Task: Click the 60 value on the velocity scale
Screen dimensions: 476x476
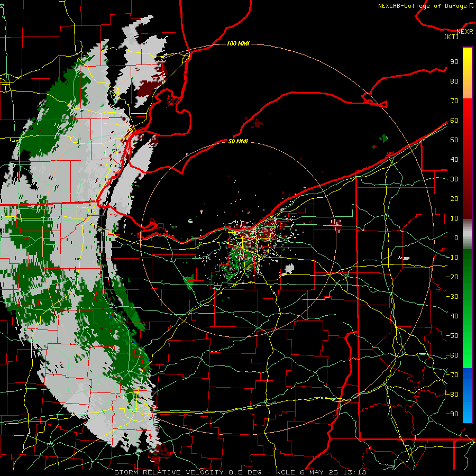Action: click(x=454, y=121)
